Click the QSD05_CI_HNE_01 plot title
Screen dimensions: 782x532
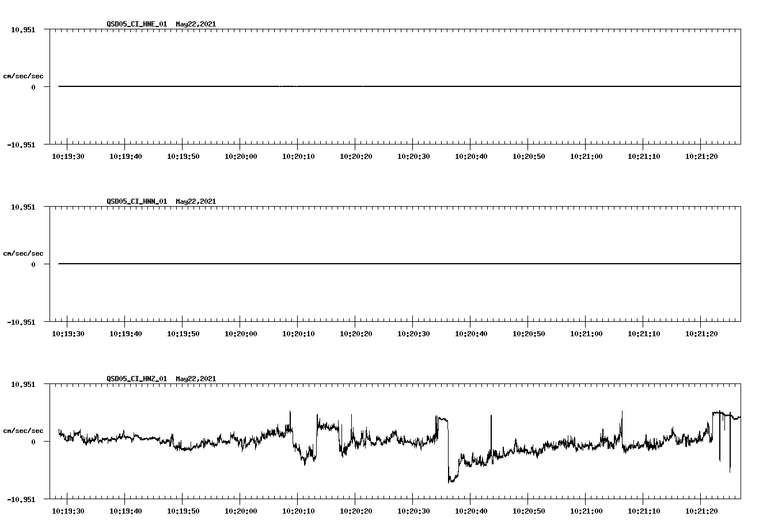point(161,24)
